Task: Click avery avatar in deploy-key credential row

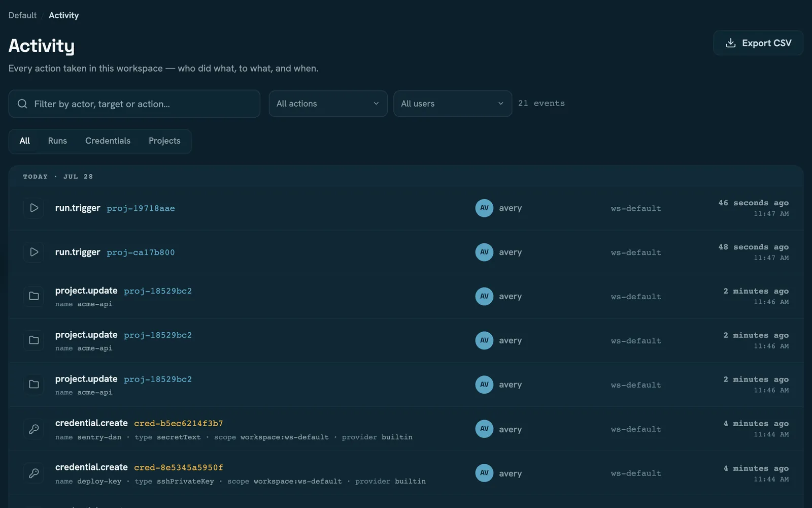Action: coord(484,473)
